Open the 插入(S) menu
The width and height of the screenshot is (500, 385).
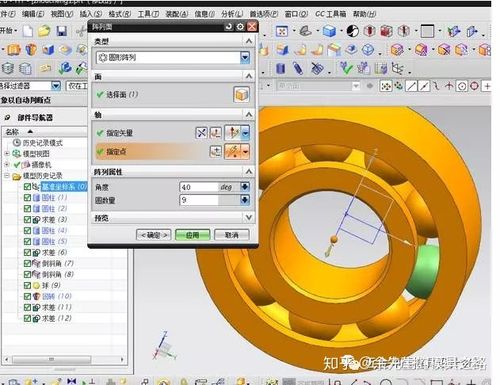click(x=91, y=14)
